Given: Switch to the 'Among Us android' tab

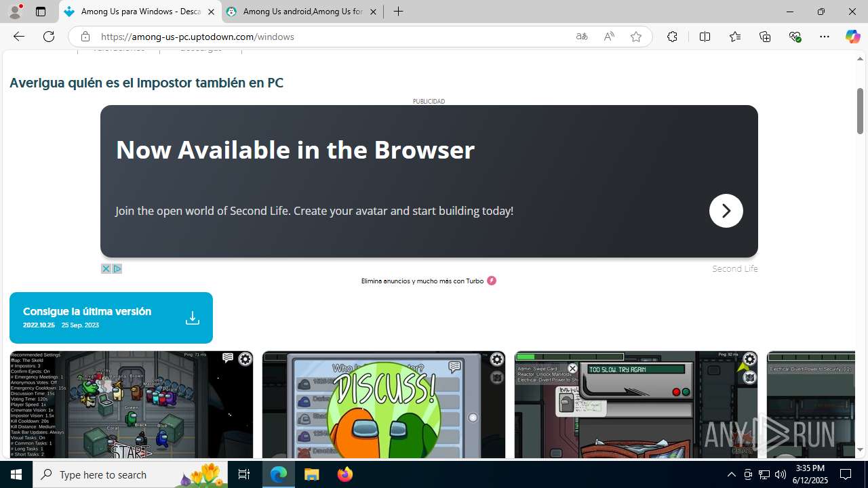Looking at the screenshot, I should [302, 12].
